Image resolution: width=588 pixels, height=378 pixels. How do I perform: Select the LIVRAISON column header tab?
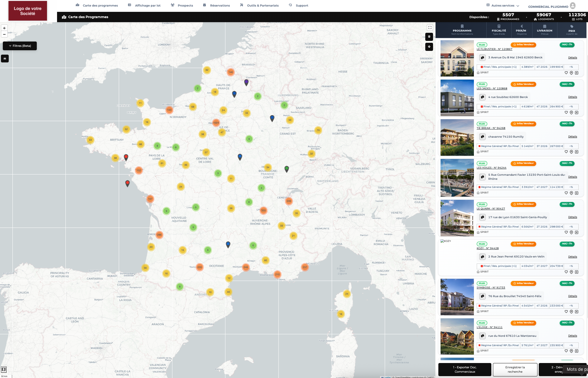[544, 30]
